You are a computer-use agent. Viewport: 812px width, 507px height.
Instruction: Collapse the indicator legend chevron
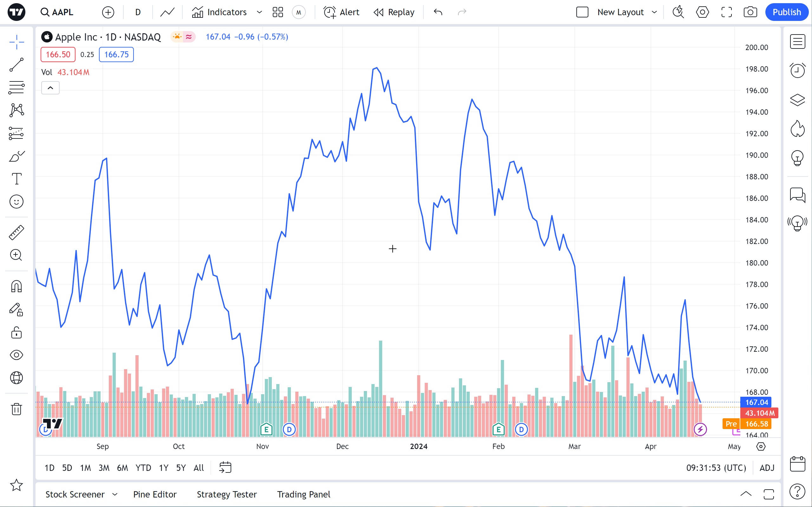tap(50, 88)
